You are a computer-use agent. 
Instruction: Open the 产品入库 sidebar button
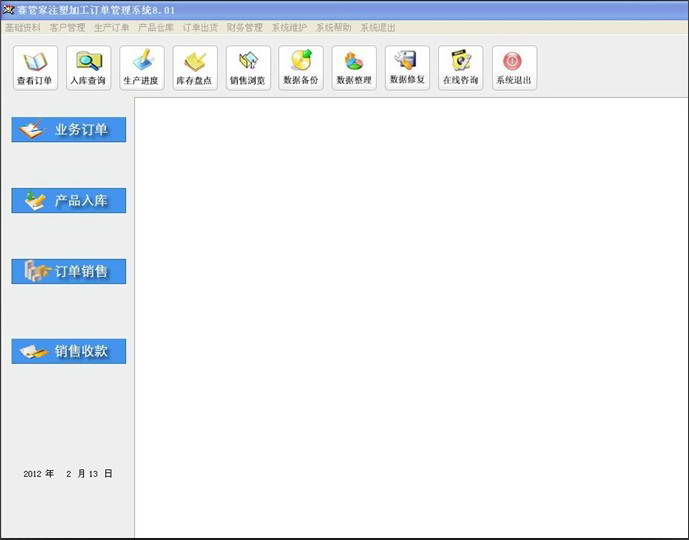tap(69, 200)
